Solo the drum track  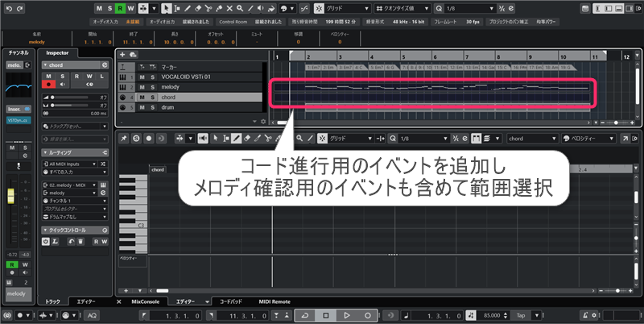[152, 107]
